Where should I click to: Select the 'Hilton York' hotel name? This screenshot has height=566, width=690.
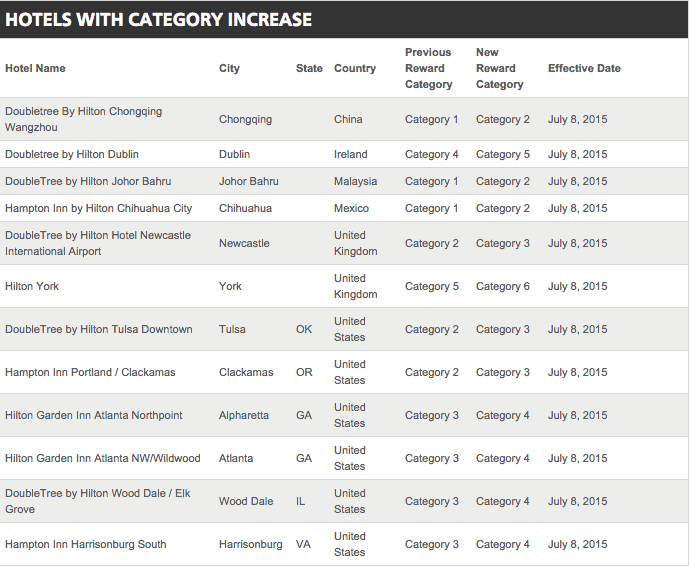click(32, 287)
